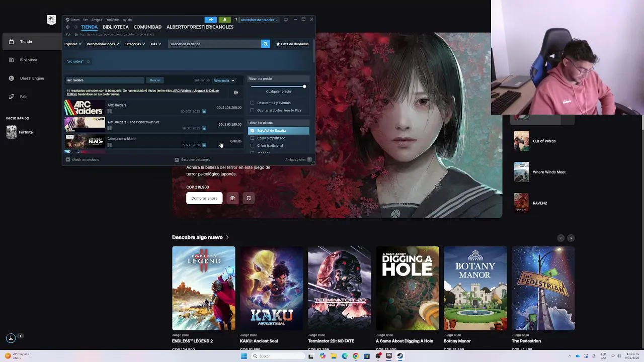Click the blue magnifier search button in Steam
The height and width of the screenshot is (362, 644).
point(265,44)
